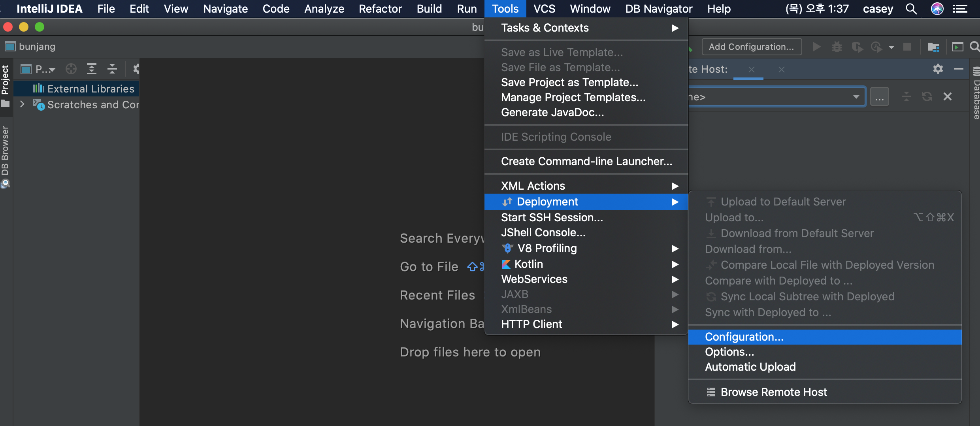
Task: Click Search Everywhere magnifier in toolbar
Action: [975, 47]
